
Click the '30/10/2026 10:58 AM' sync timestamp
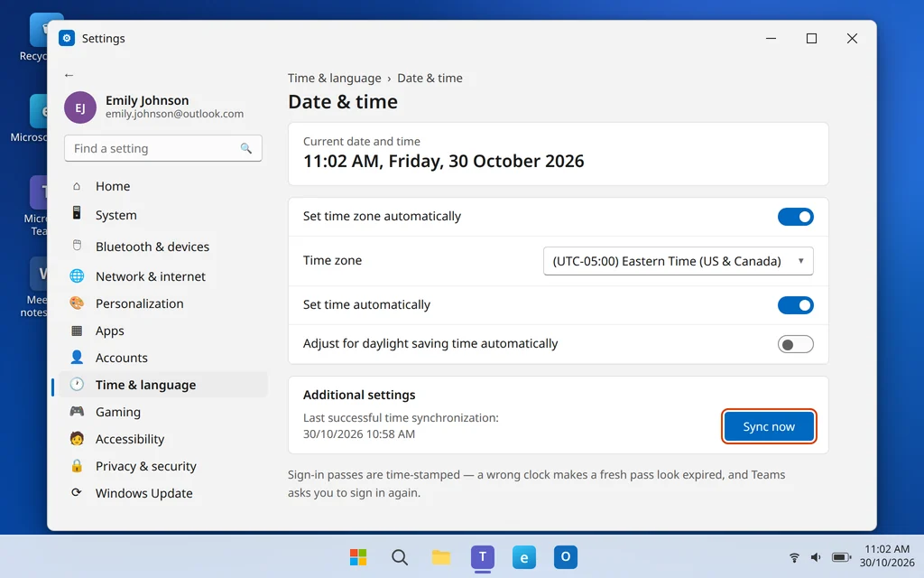359,433
